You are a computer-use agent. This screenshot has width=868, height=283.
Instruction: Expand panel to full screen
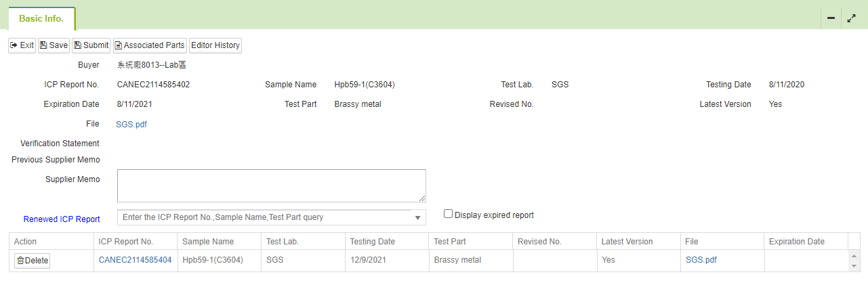[852, 18]
